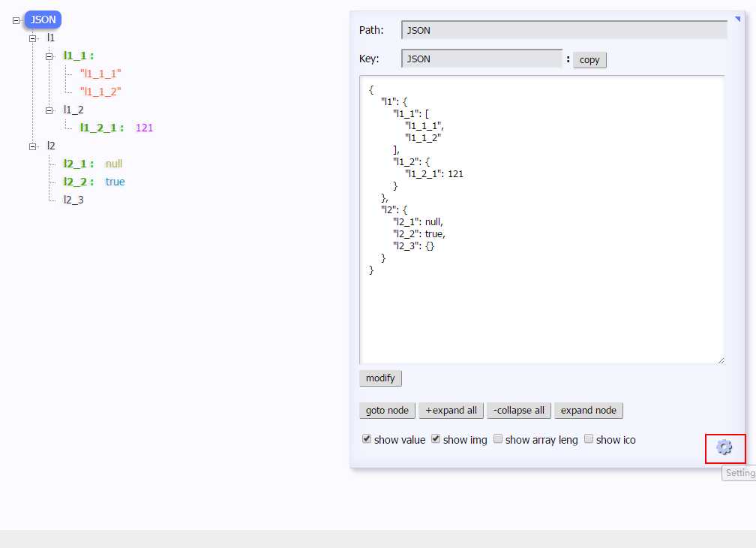This screenshot has height=548, width=756.
Task: Toggle the show img checkbox
Action: coord(436,438)
